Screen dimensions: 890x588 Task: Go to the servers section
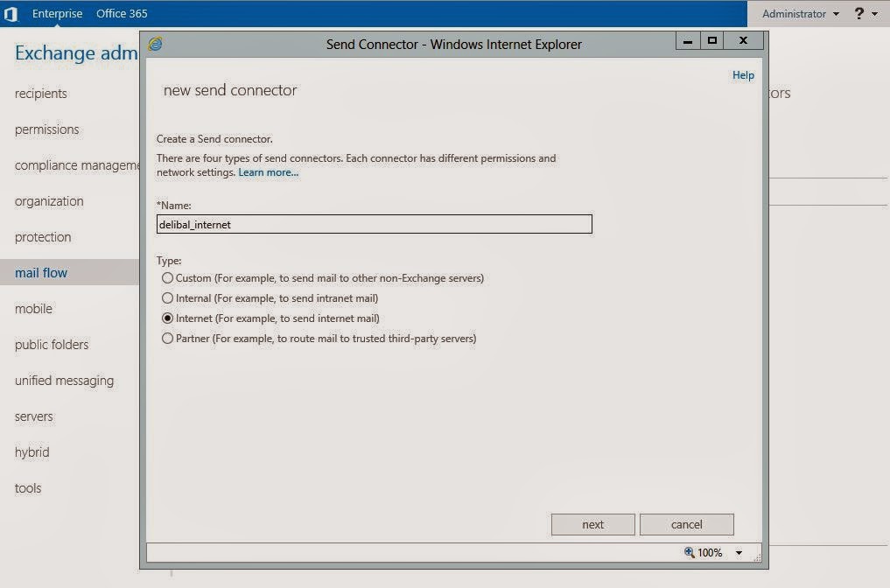pos(34,416)
